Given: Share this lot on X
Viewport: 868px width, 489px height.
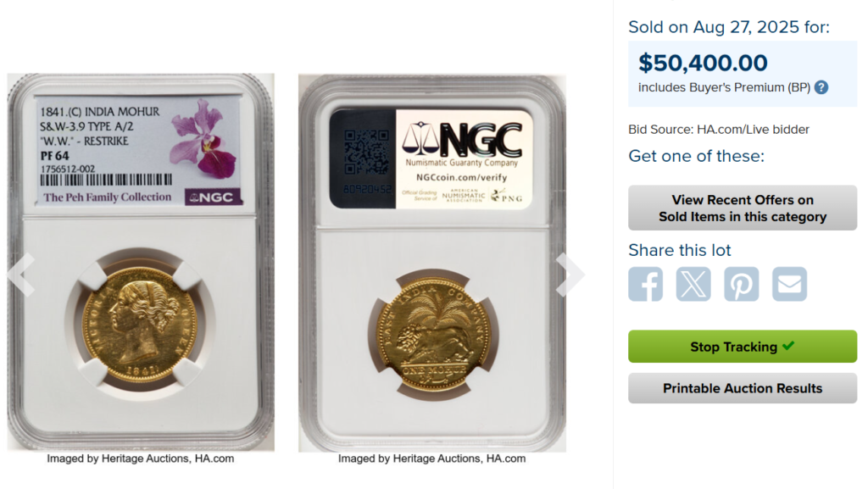Looking at the screenshot, I should [x=693, y=284].
